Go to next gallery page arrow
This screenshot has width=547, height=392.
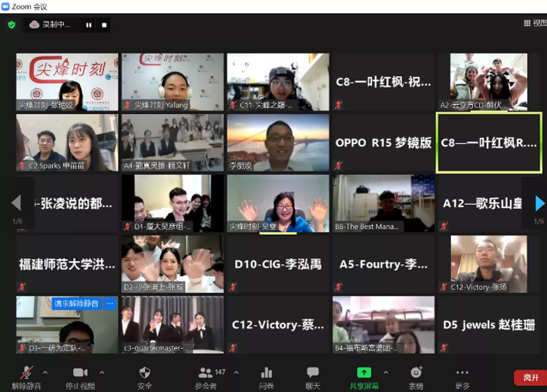click(x=539, y=203)
